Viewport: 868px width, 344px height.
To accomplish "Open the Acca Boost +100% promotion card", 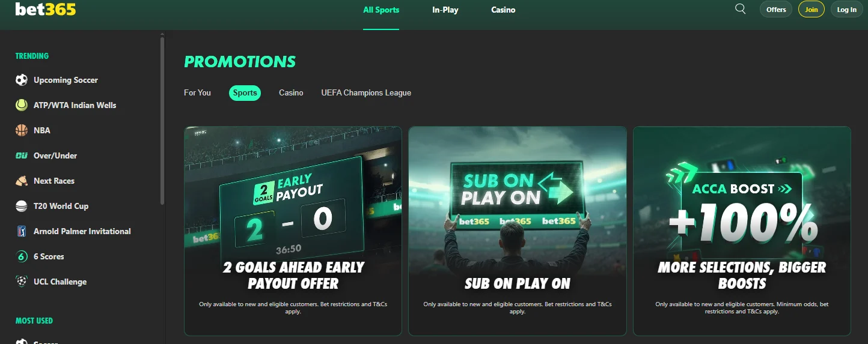I will (742, 231).
